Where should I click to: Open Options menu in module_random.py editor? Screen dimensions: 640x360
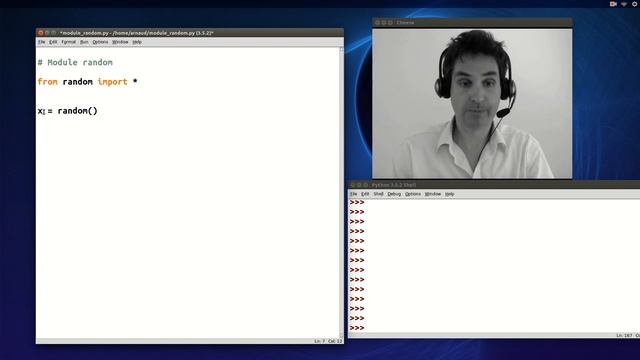[x=100, y=42]
